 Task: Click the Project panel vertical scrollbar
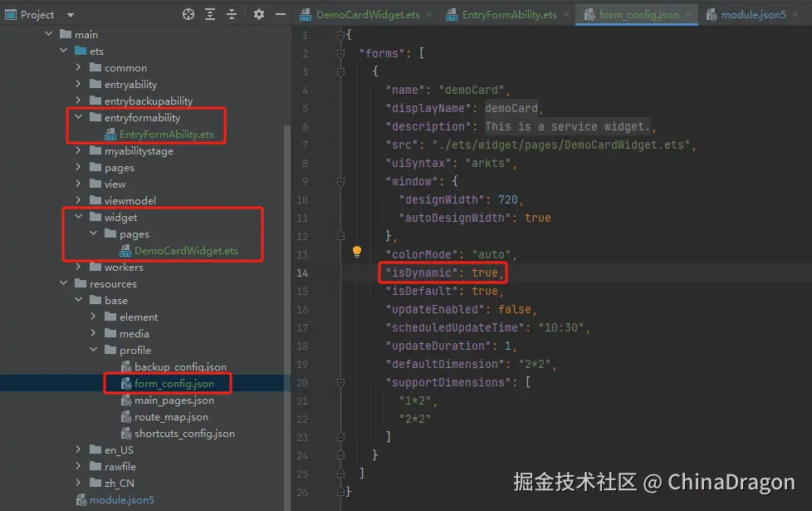coord(287,317)
